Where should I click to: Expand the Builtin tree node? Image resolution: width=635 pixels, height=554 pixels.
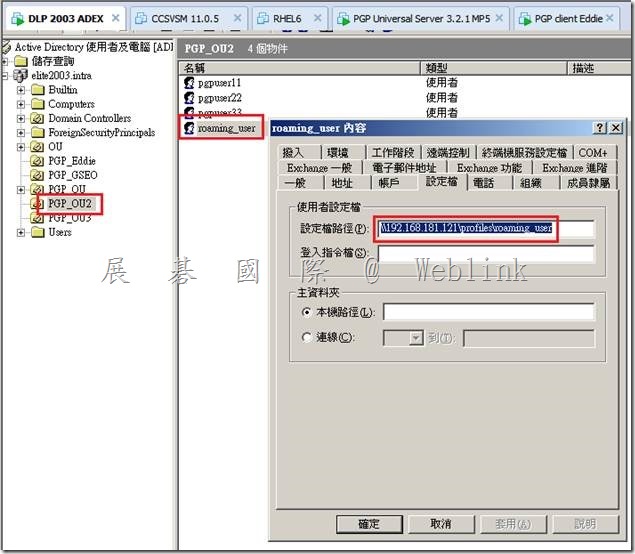(x=22, y=90)
